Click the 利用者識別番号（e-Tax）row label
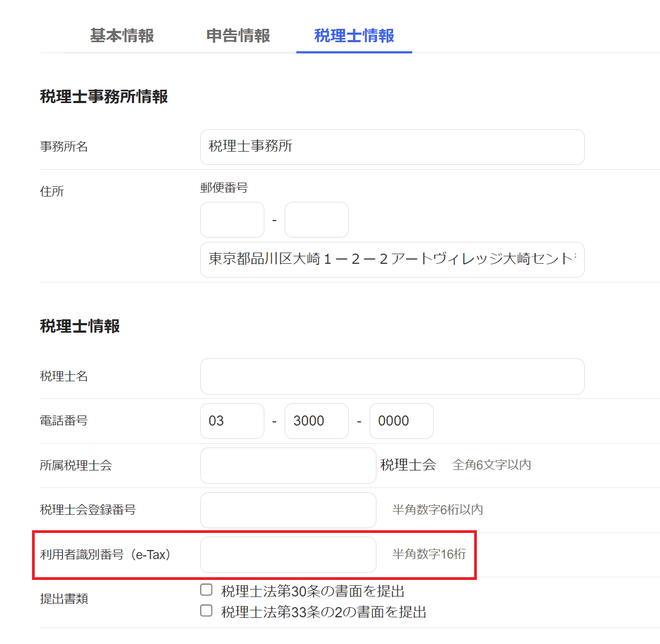The image size is (660, 644). (x=105, y=555)
